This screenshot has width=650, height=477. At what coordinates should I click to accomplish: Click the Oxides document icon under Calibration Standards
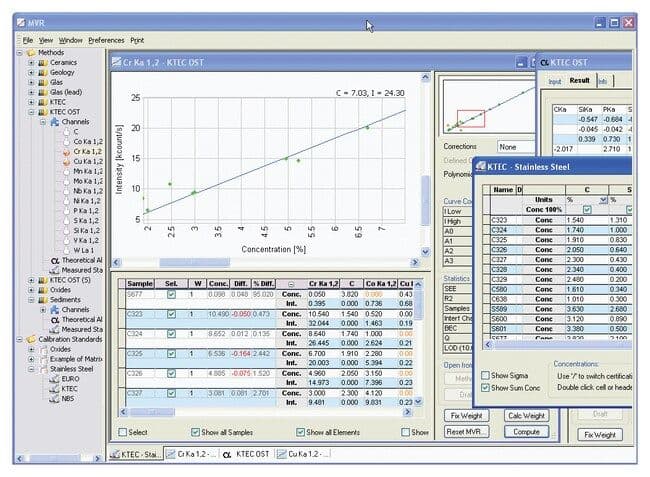click(44, 349)
